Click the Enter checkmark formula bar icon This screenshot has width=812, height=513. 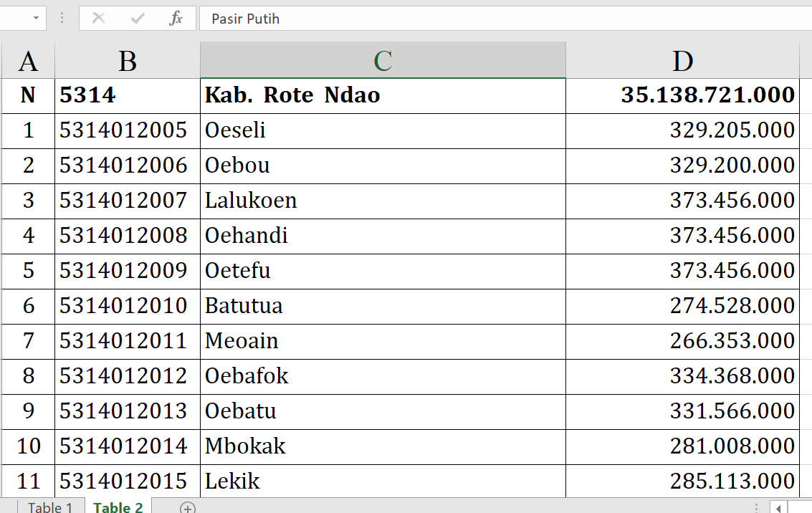[138, 19]
